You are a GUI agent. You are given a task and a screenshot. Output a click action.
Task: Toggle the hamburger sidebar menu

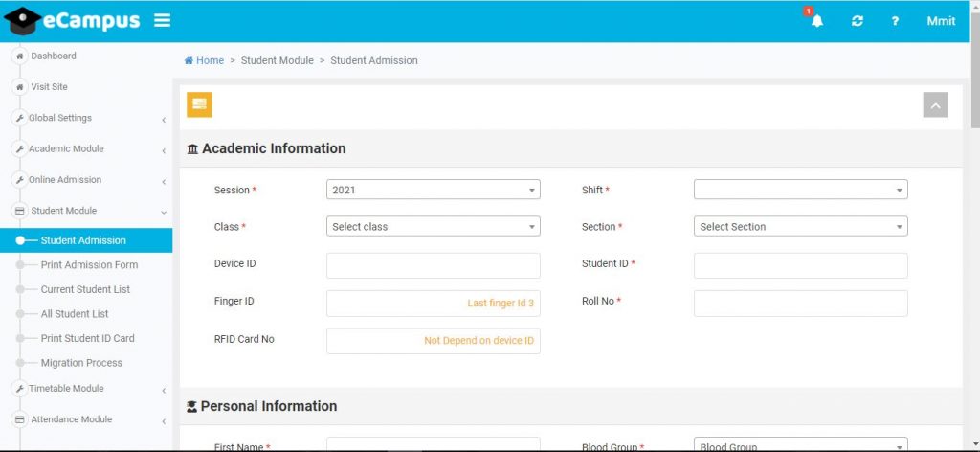(163, 21)
